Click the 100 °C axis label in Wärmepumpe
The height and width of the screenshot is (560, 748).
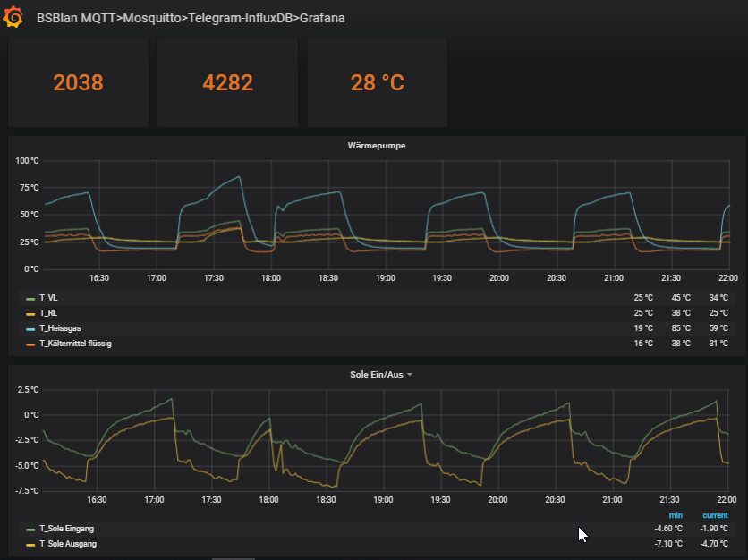(27, 161)
